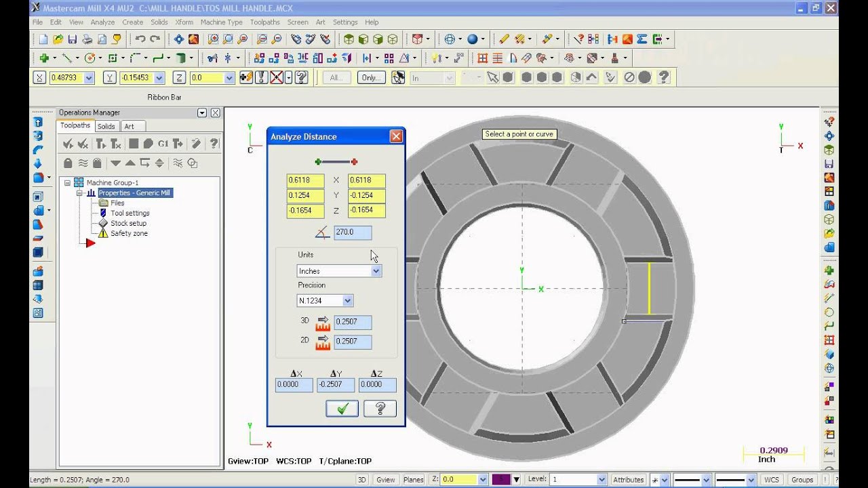Click the Undo arrow icon
This screenshot has width=868, height=488.
pyautogui.click(x=140, y=39)
